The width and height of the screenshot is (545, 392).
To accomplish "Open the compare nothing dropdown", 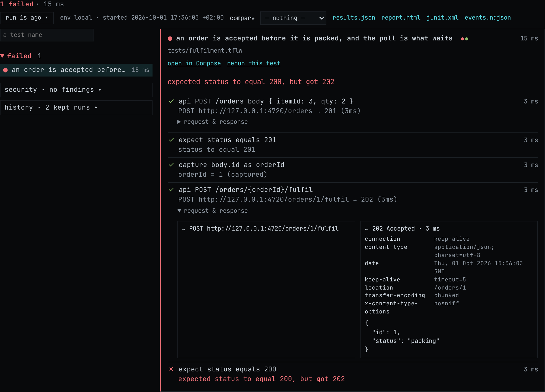I will [293, 18].
